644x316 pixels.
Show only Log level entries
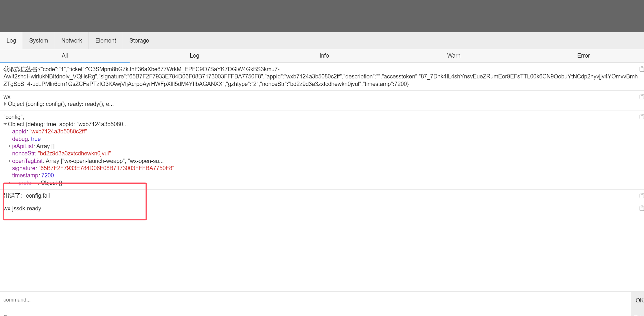tap(194, 56)
